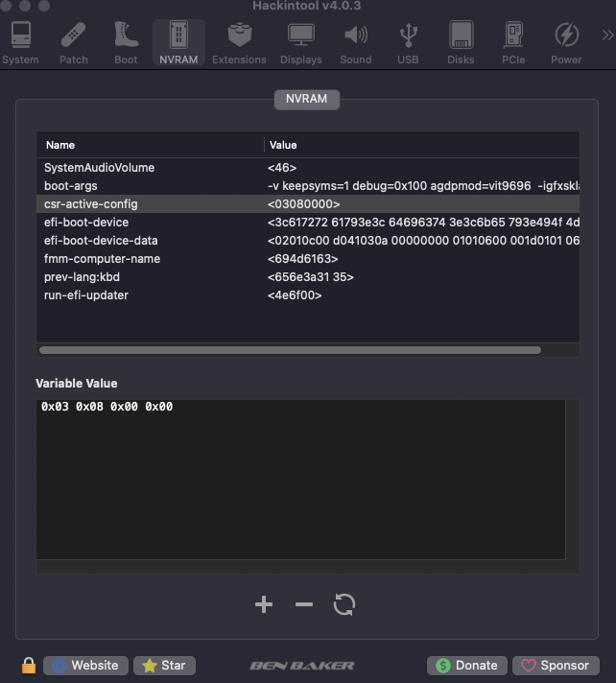Image resolution: width=616 pixels, height=683 pixels.
Task: Open the System toolbar section
Action: pyautogui.click(x=20, y=42)
